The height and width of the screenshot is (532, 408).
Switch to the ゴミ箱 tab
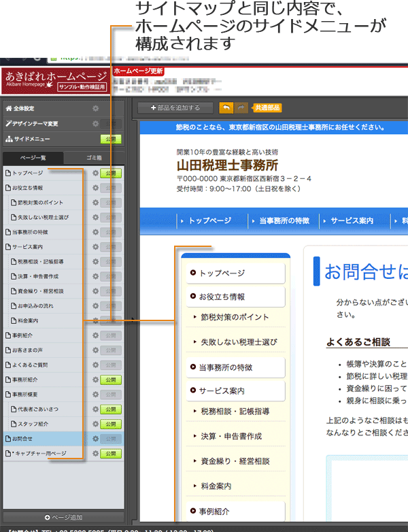click(94, 158)
